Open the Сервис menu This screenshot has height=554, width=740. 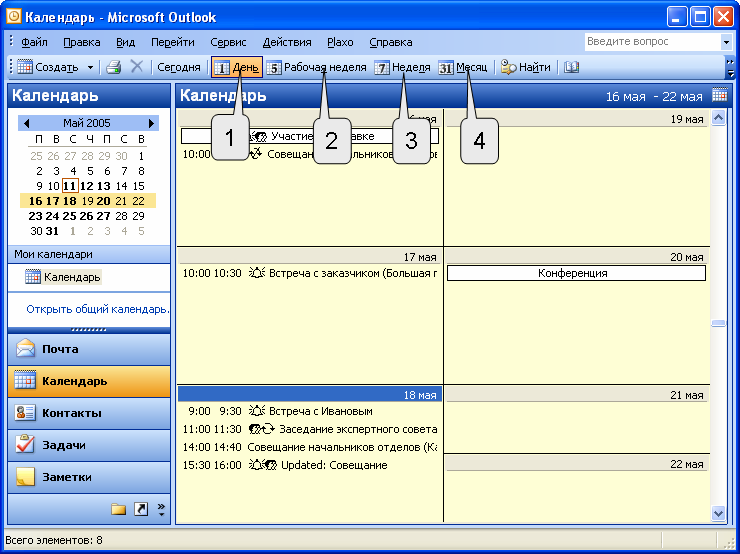(228, 42)
